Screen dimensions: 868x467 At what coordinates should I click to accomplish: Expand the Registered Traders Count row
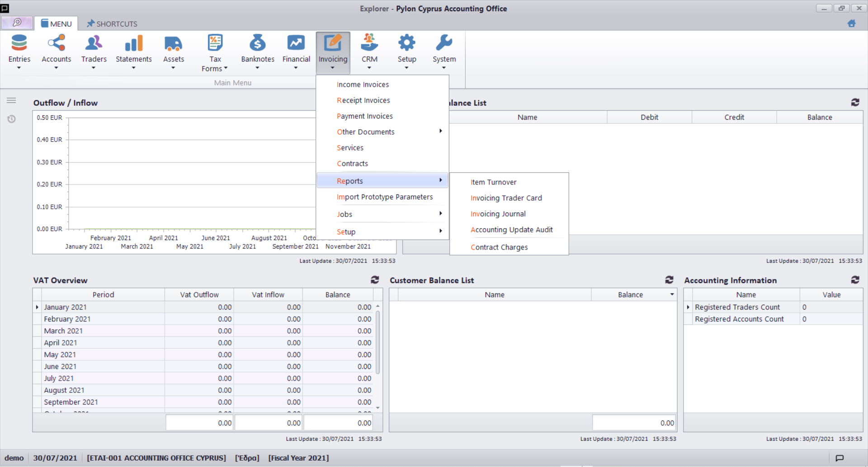click(x=688, y=307)
